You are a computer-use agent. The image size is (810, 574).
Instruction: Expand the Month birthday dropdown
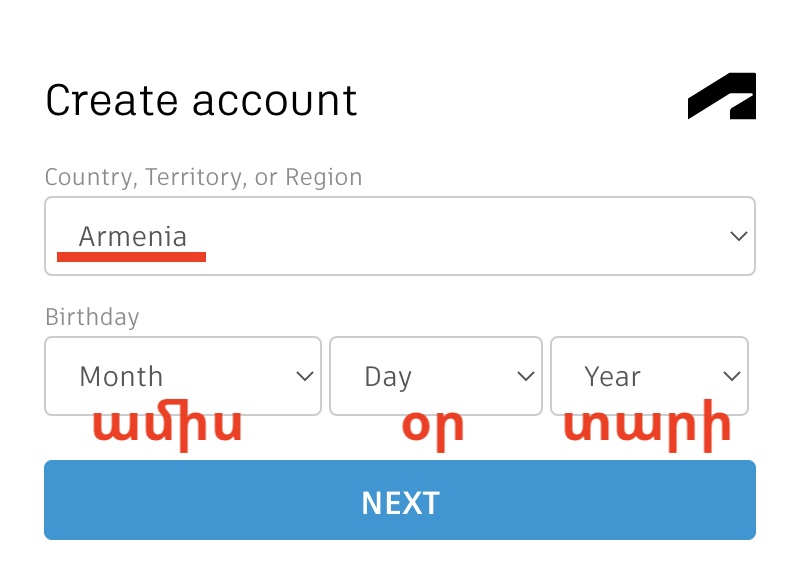point(183,376)
